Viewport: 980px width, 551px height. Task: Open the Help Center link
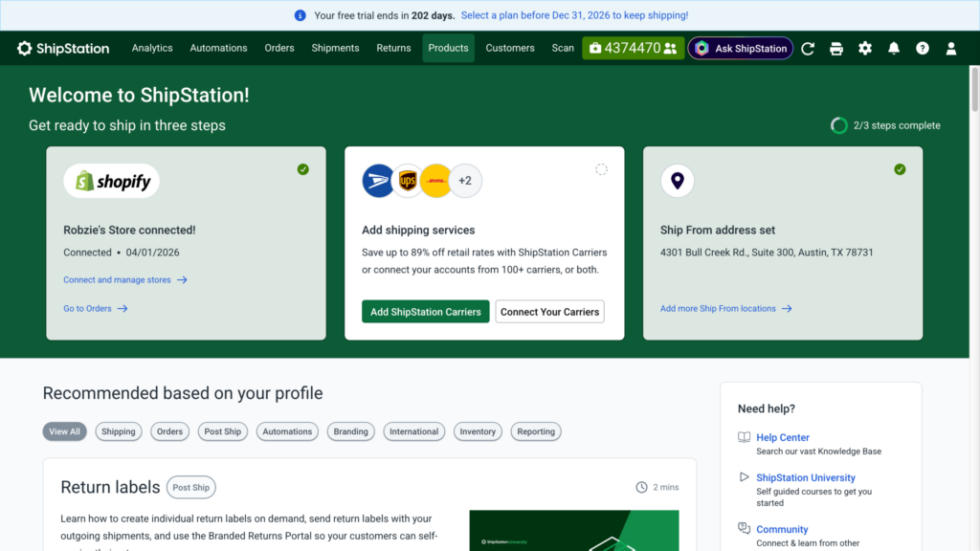pos(783,437)
